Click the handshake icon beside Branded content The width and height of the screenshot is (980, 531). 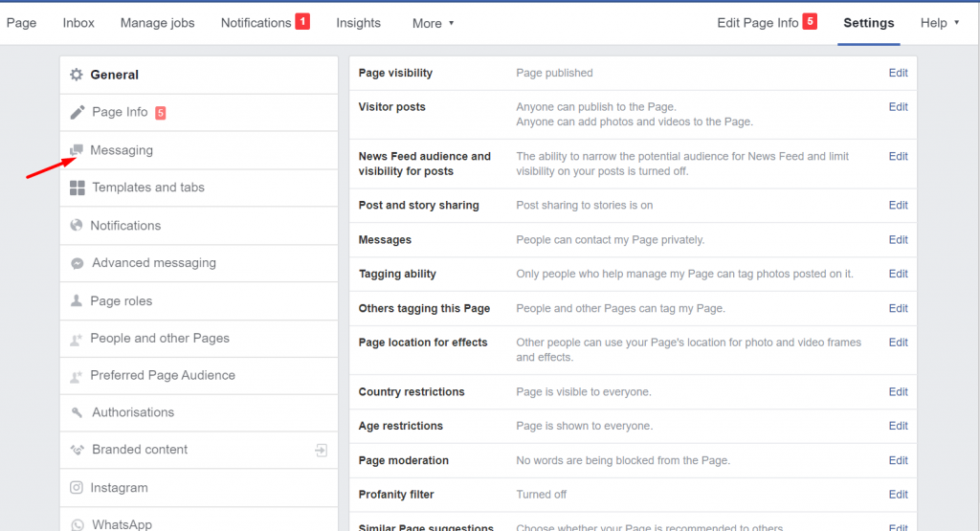(x=77, y=450)
